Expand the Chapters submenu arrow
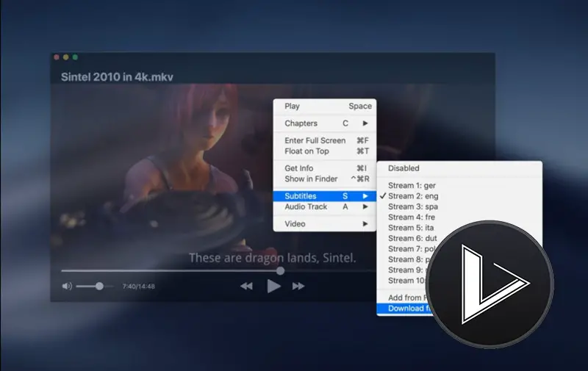Viewport: 588px width, 371px height. [x=365, y=123]
